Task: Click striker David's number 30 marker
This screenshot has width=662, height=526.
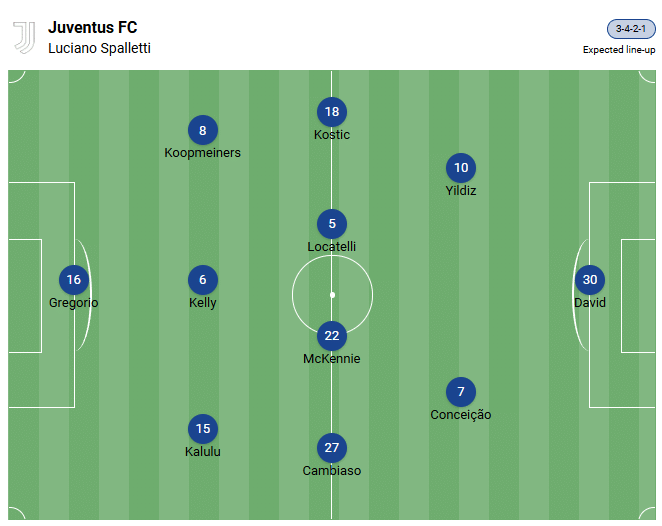Action: (x=590, y=280)
